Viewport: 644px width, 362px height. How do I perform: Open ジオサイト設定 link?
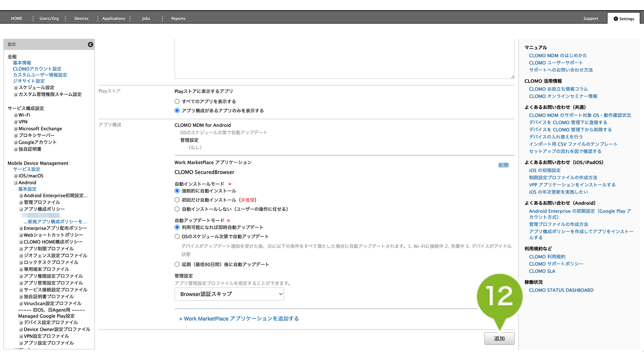[x=29, y=81]
